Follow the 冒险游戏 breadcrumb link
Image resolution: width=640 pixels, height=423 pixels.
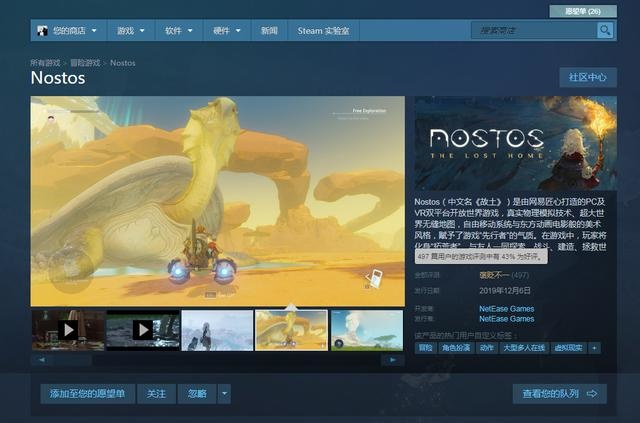click(x=85, y=63)
